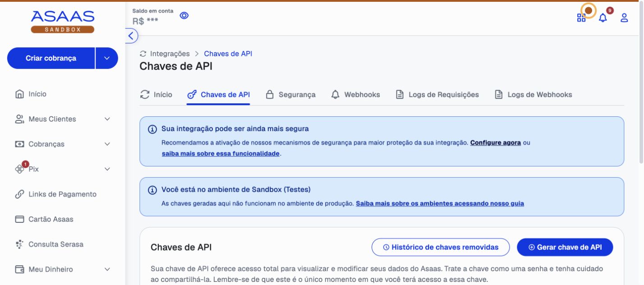The width and height of the screenshot is (644, 285).
Task: Select the Chaves de API tab
Action: click(218, 95)
